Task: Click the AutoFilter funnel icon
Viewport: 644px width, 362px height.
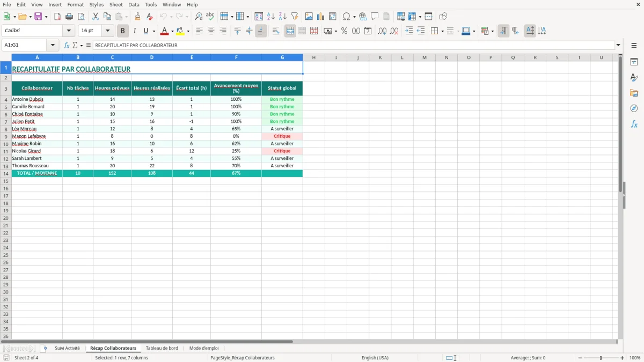Action: 294,17
